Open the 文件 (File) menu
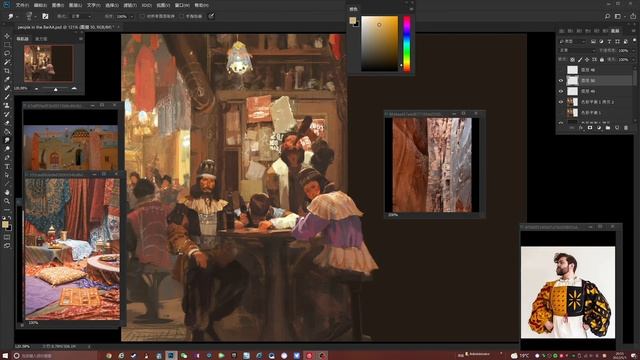The image size is (640, 360). tap(22, 5)
